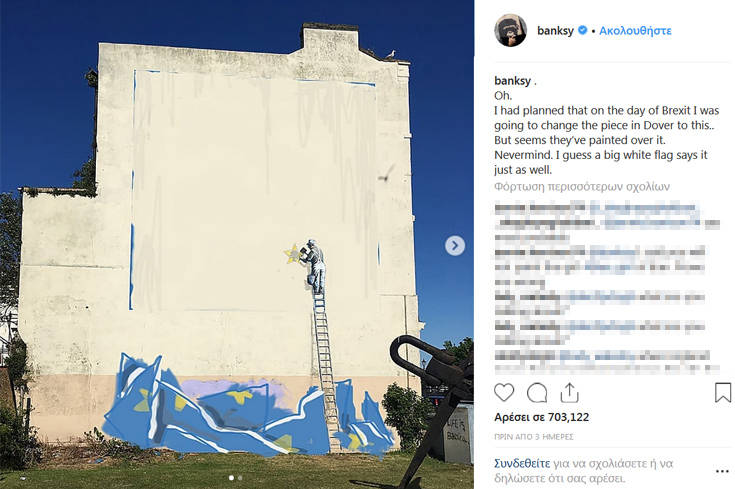This screenshot has width=735, height=489.
Task: Follow banksy using the Ακολουθήστε link
Action: (x=635, y=31)
